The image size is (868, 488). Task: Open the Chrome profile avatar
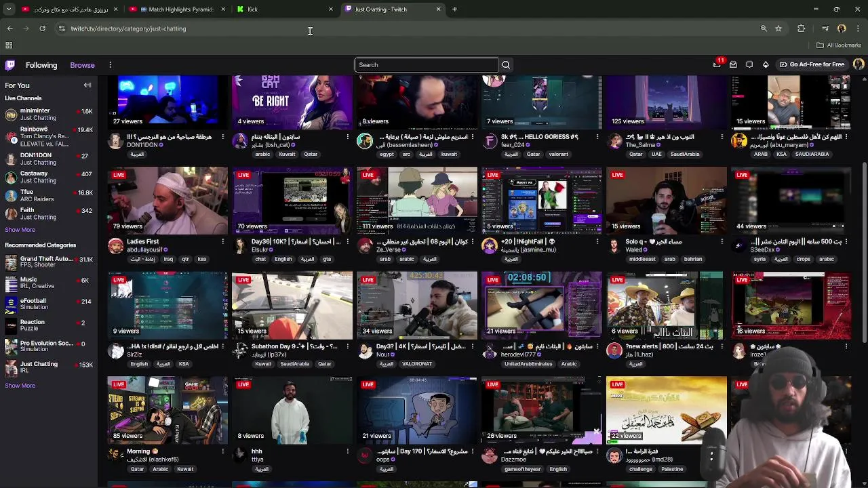[842, 28]
